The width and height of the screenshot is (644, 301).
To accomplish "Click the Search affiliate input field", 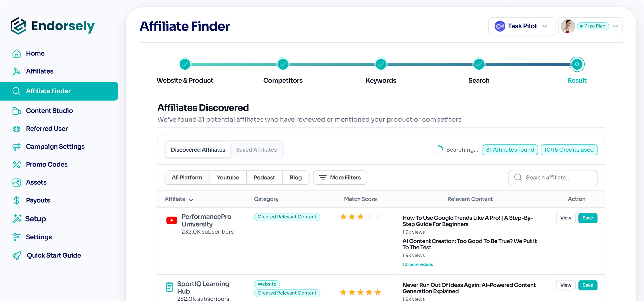I will pos(552,178).
